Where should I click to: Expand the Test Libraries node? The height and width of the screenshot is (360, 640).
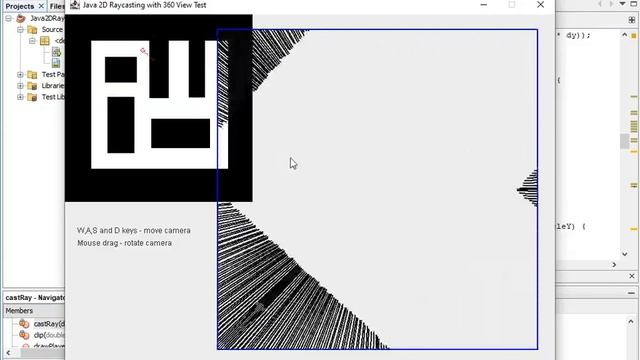click(x=20, y=97)
